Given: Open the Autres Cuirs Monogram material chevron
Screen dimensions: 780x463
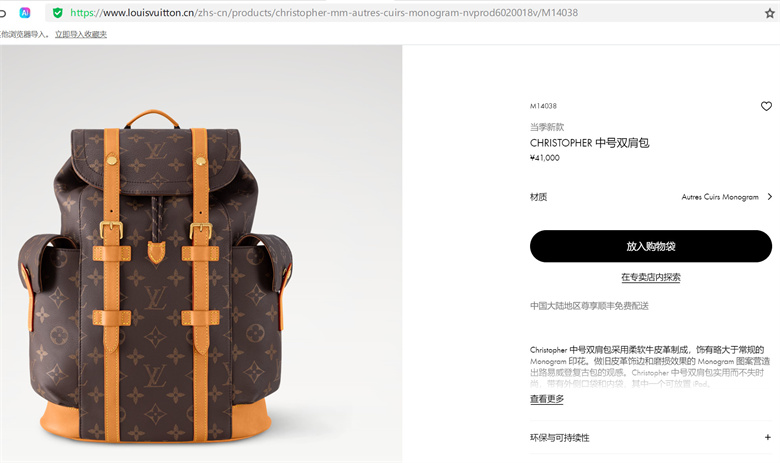Looking at the screenshot, I should pos(770,196).
